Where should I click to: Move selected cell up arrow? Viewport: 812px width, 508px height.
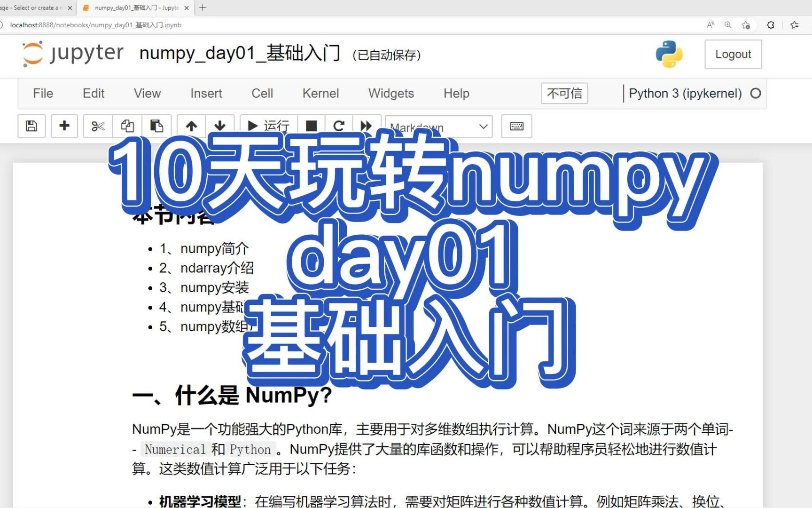click(x=191, y=126)
